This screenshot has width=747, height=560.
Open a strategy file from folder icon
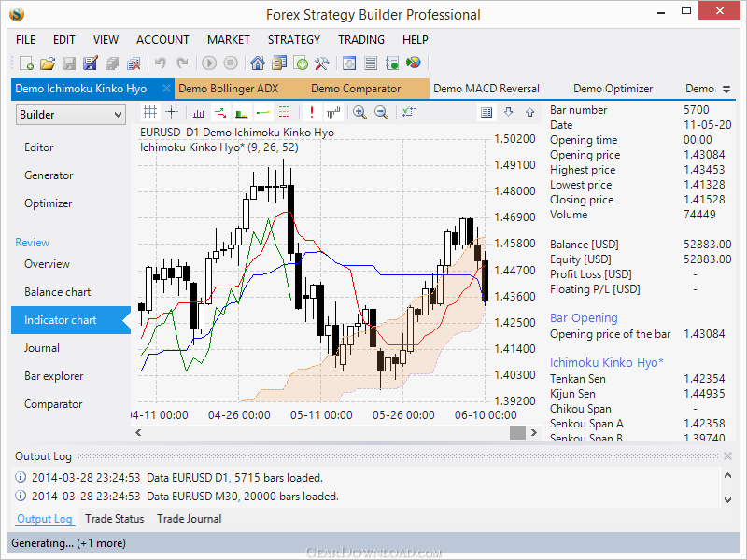point(48,63)
